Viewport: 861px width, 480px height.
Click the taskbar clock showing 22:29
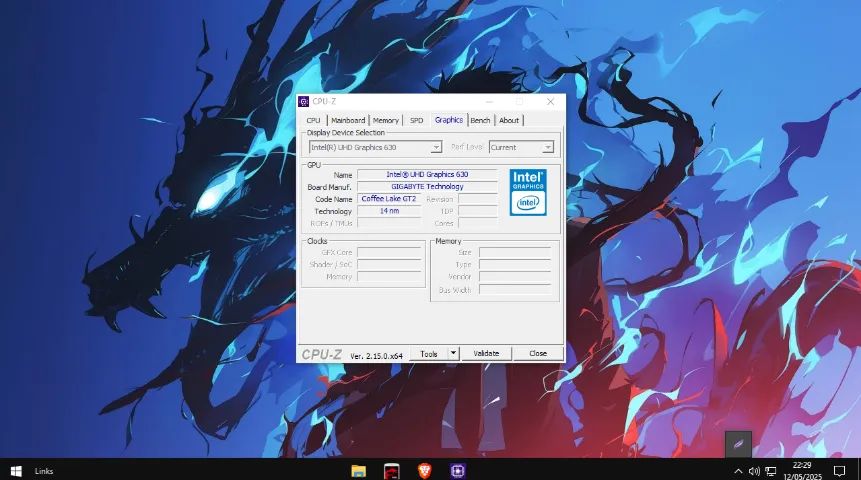pos(802,471)
